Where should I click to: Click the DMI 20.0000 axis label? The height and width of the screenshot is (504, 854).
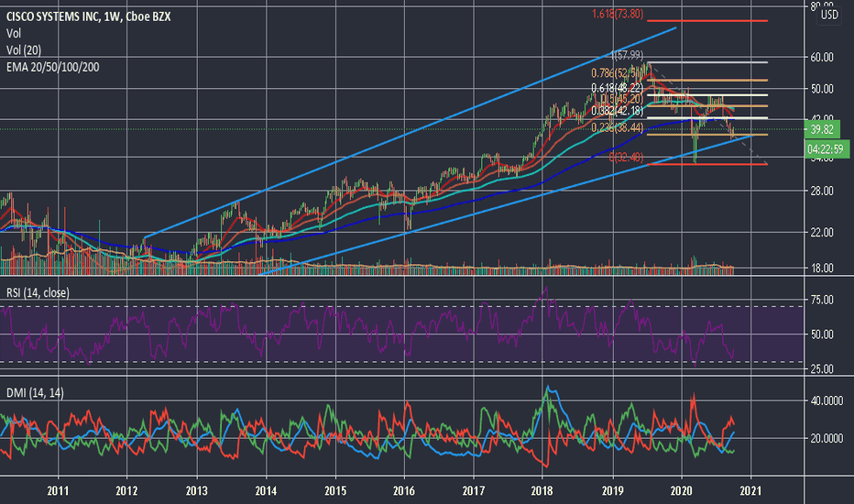pyautogui.click(x=827, y=438)
